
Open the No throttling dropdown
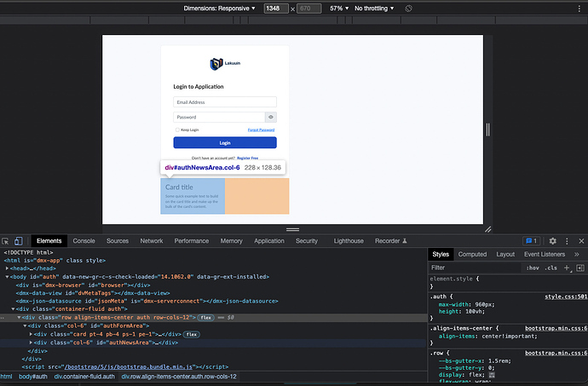point(374,9)
